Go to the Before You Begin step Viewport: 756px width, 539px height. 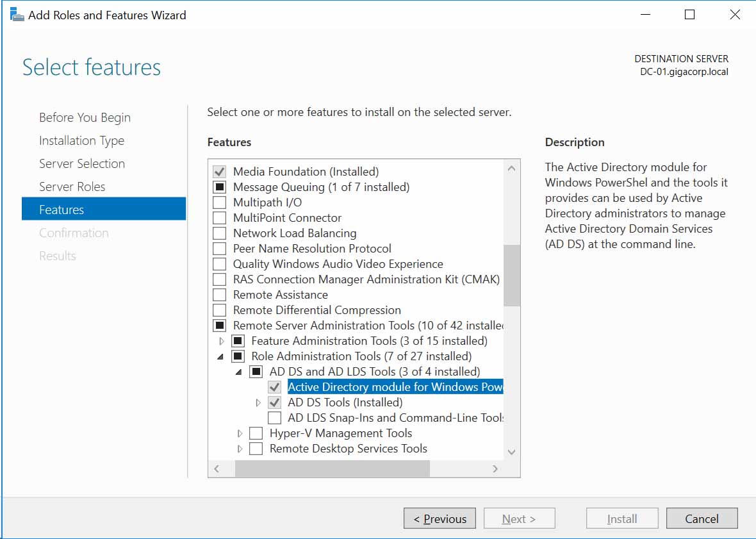85,117
